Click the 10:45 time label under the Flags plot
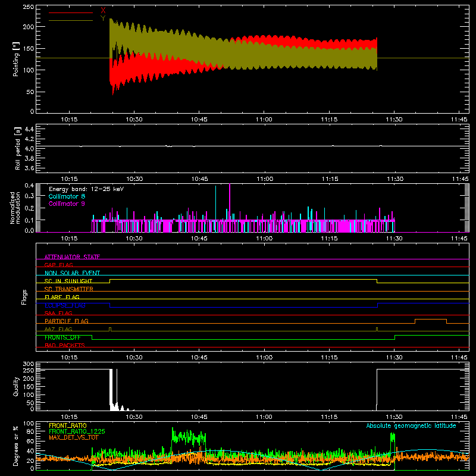 199,358
